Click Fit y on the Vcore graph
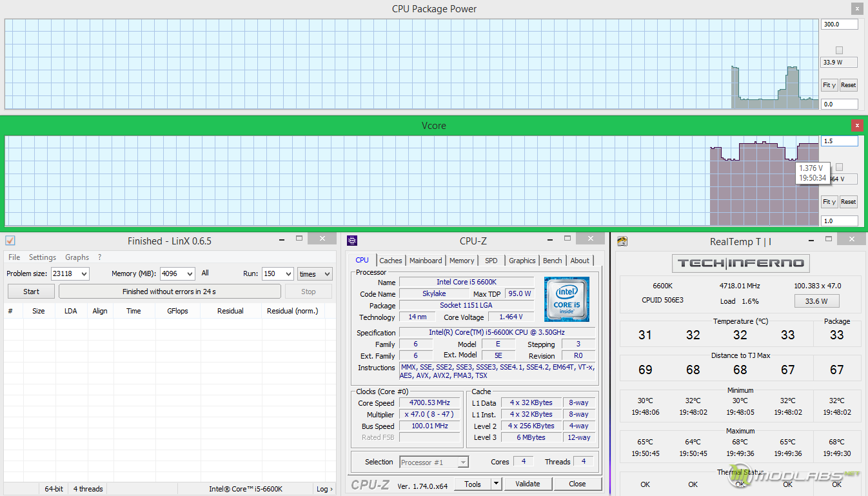Viewport: 868px width, 496px height. 829,202
